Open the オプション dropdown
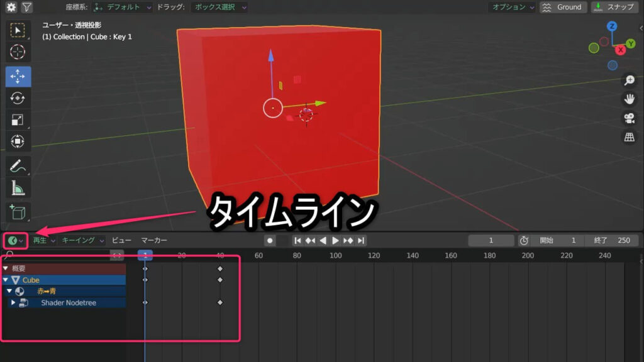644x362 pixels. click(x=513, y=7)
